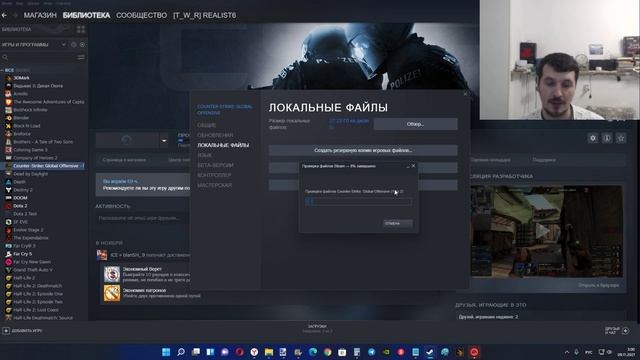Viewport: 640px width, 360px height.
Task: Click the file verification progress bar
Action: click(358, 202)
